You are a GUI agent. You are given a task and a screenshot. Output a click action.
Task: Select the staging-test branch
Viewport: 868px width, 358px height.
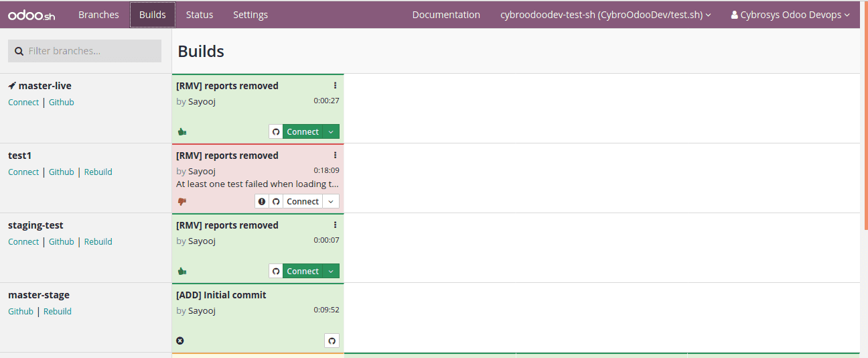pyautogui.click(x=35, y=225)
